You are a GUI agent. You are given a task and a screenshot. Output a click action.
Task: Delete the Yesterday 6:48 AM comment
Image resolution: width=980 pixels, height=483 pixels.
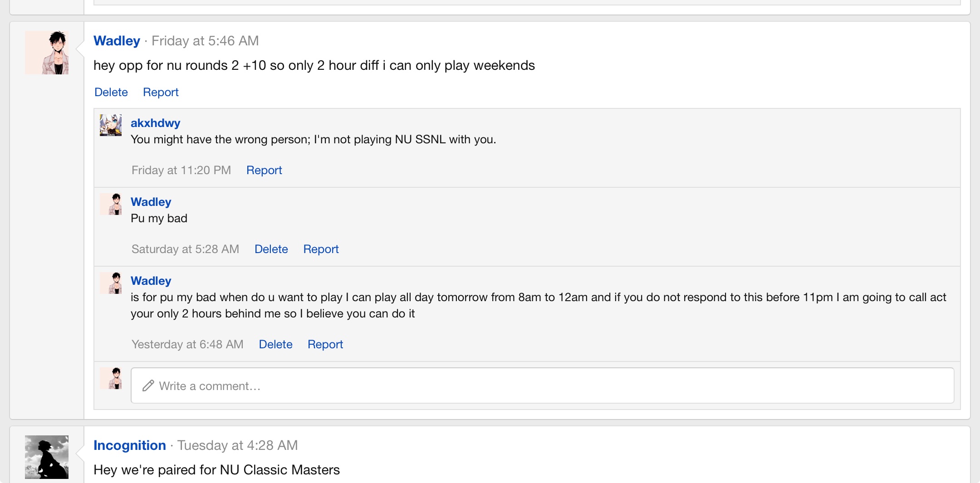coord(275,344)
